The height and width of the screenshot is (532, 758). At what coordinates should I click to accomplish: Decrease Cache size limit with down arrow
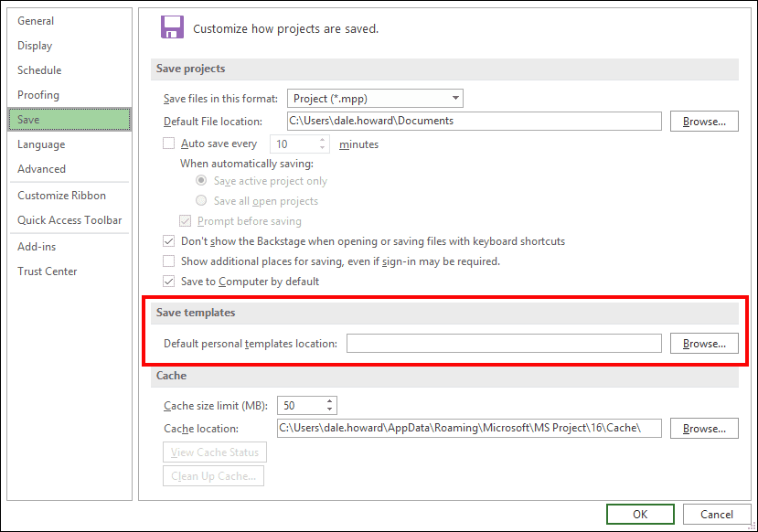(x=329, y=410)
